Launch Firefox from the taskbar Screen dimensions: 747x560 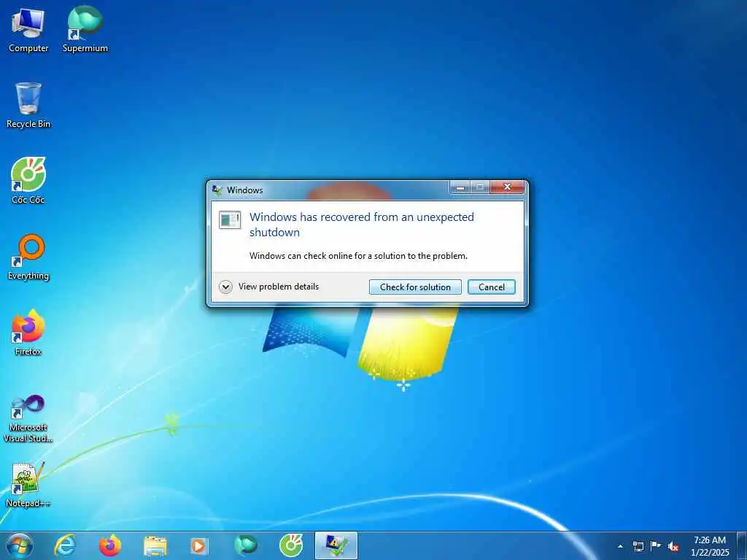coord(110,545)
